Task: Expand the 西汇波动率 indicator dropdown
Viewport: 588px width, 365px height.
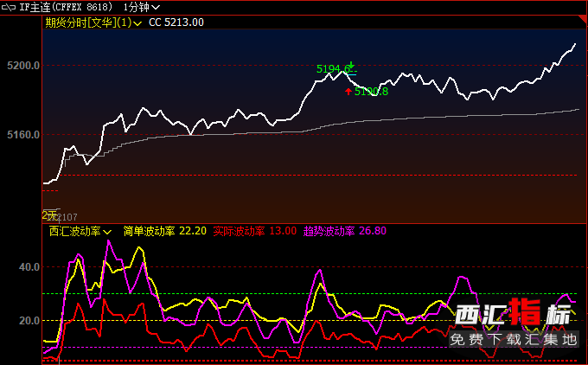Action: [80, 232]
